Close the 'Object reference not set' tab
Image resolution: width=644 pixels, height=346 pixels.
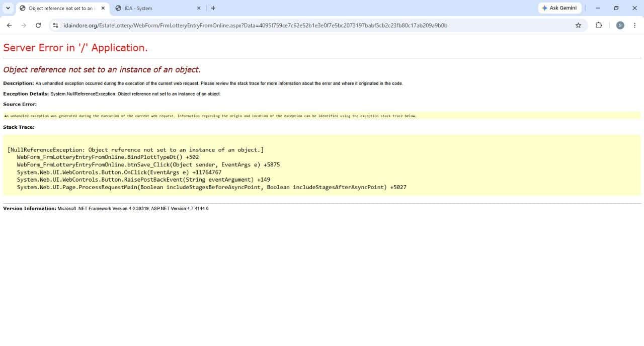click(103, 8)
